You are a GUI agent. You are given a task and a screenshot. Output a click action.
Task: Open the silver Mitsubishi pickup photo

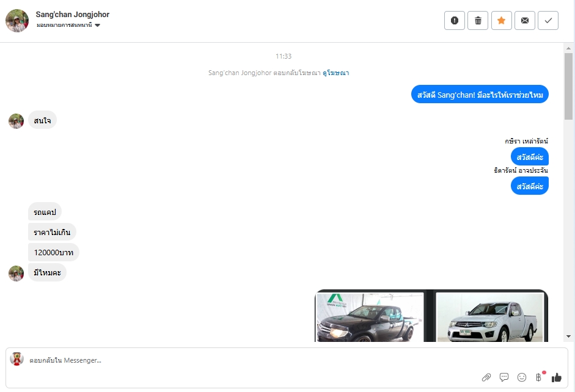tap(490, 318)
